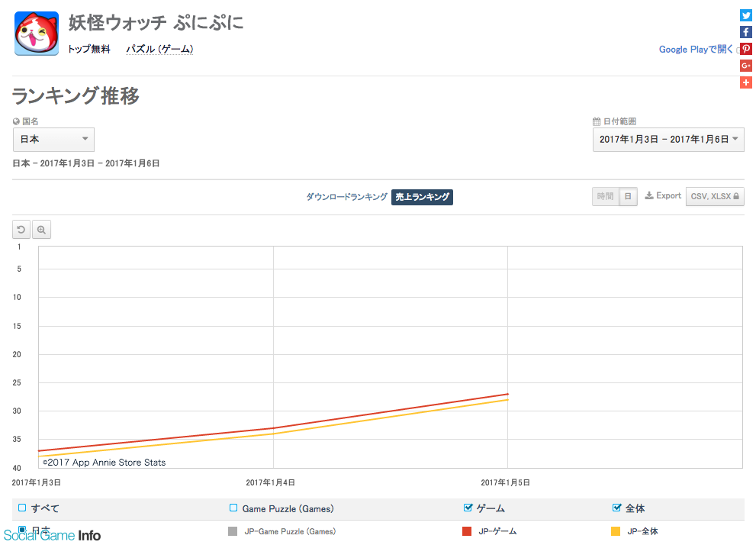The width and height of the screenshot is (756, 545).
Task: Switch chart granularity to 日
Action: tap(628, 196)
